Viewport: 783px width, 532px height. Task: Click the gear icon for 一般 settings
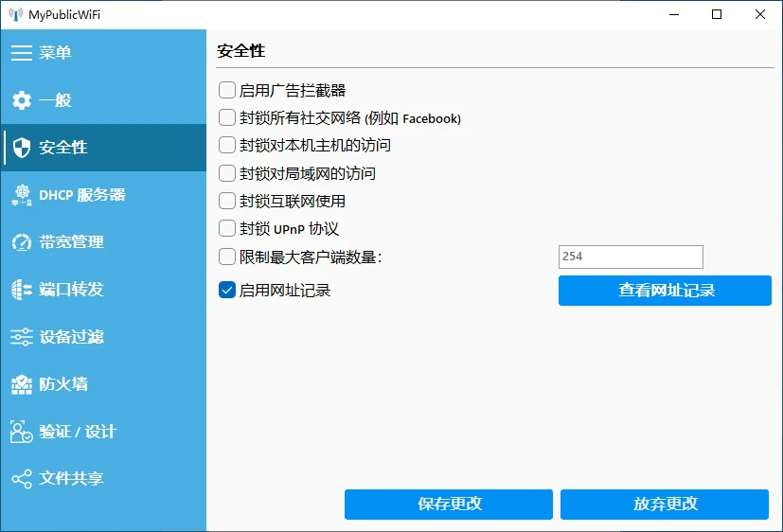tap(21, 100)
